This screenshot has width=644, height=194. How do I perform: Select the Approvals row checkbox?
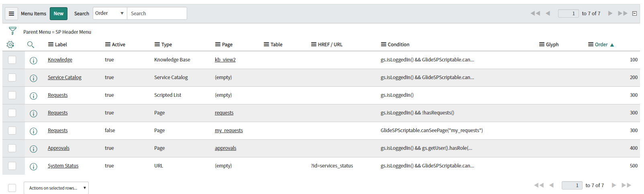(x=12, y=148)
